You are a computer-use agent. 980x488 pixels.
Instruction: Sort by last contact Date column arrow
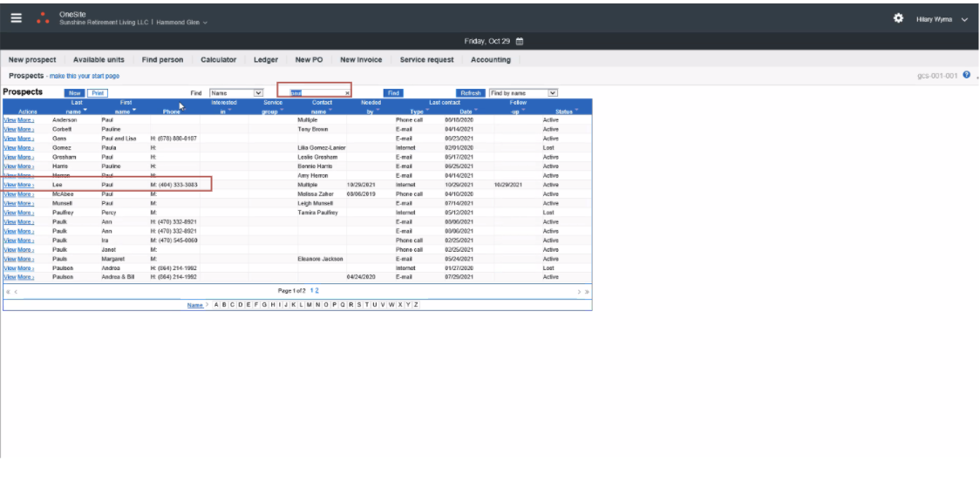point(476,111)
